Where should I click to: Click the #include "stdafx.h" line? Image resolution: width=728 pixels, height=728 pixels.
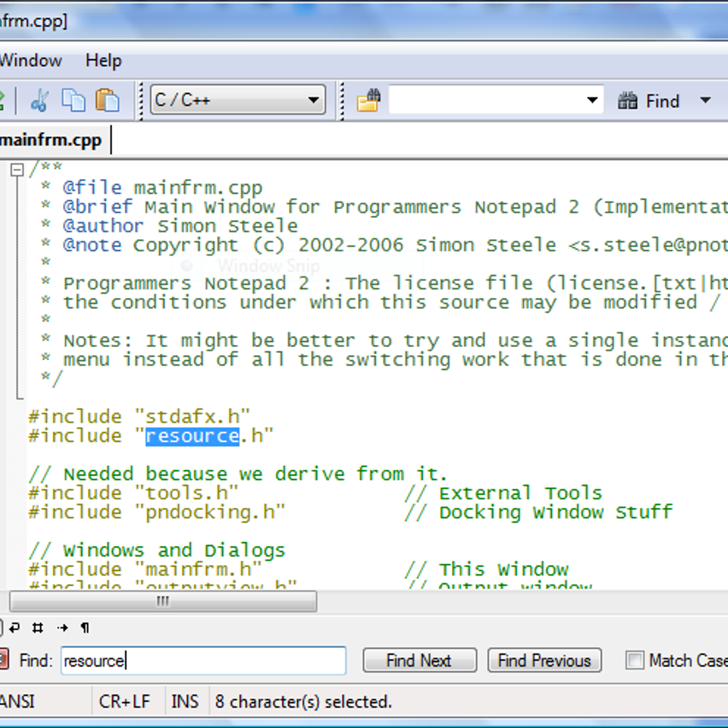[139, 417]
